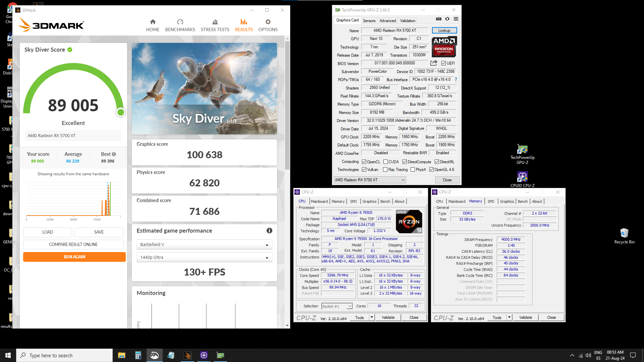Click the GPU-Z taskbar icon
This screenshot has height=362, width=644.
[220, 355]
